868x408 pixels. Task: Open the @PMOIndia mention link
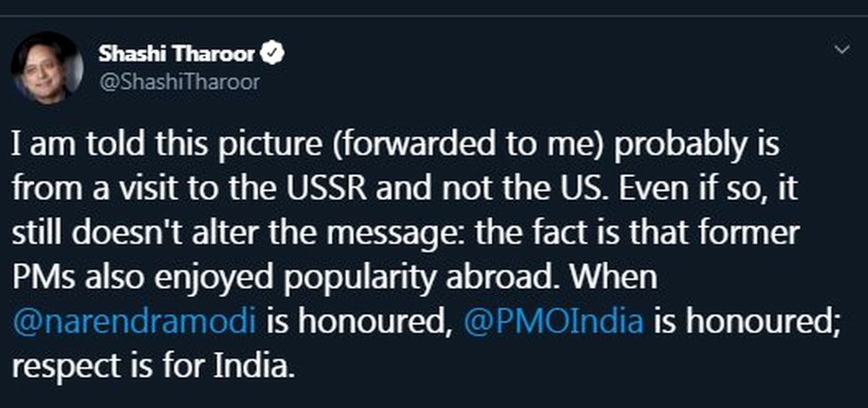tap(553, 322)
